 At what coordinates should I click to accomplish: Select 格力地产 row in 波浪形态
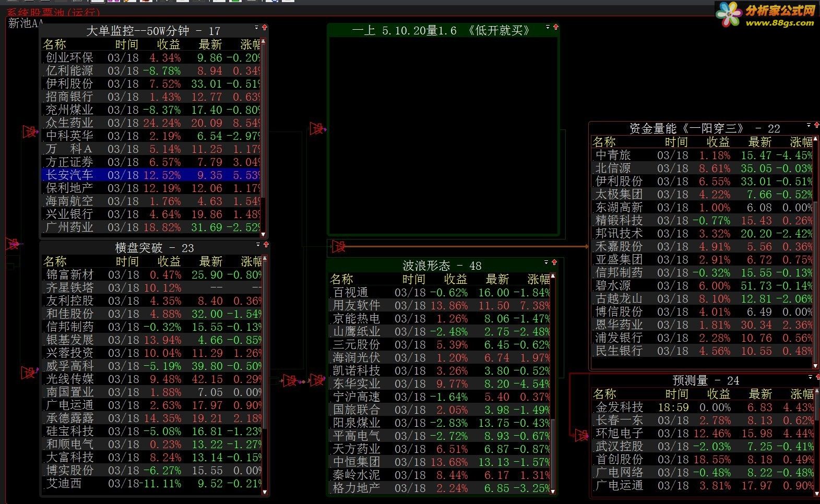439,488
